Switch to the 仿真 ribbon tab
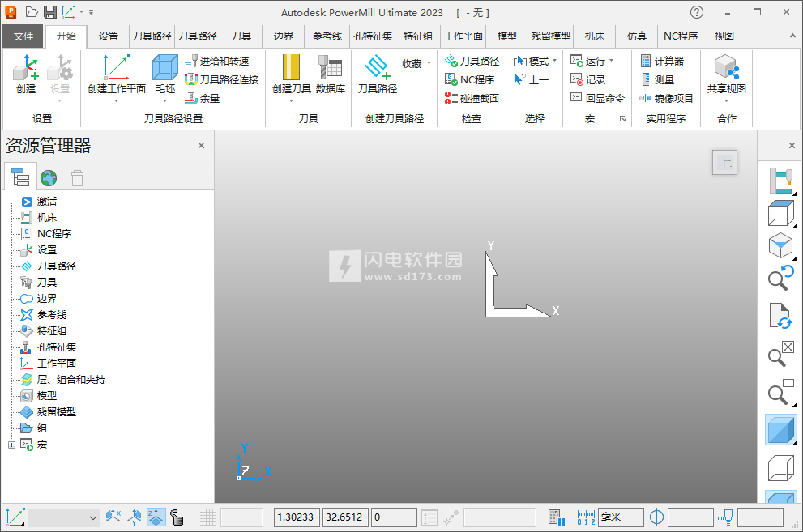This screenshot has width=803, height=532. click(637, 36)
